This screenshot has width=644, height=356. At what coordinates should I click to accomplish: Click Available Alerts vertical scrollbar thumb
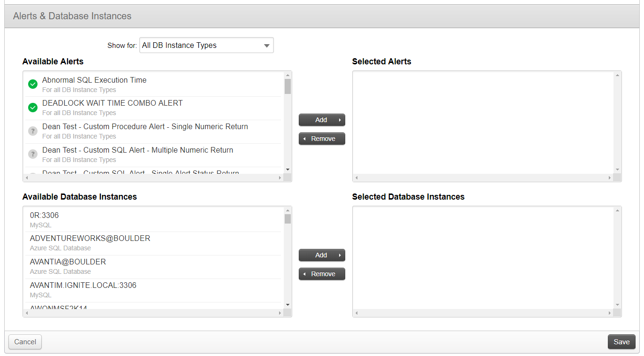coord(288,86)
